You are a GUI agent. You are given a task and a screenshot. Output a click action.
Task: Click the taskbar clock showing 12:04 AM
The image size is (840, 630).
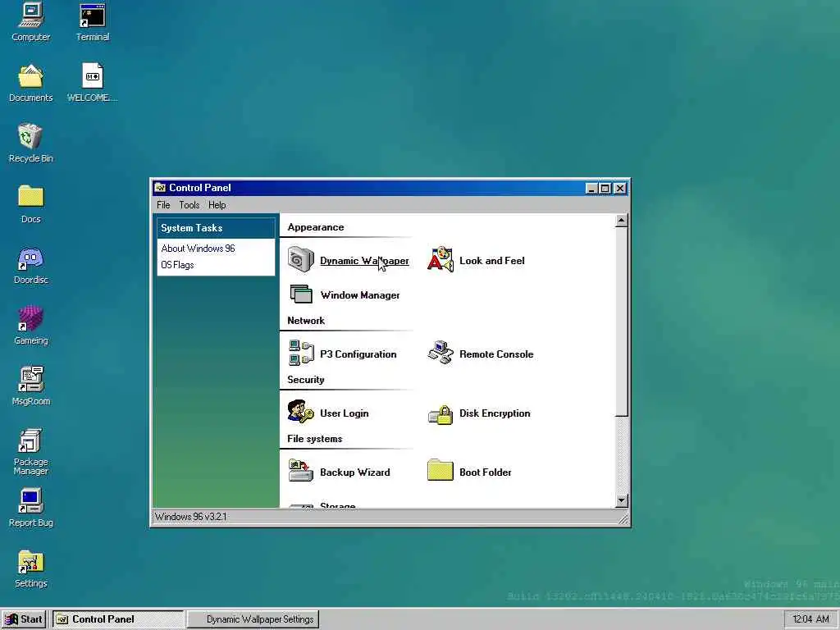(x=810, y=619)
